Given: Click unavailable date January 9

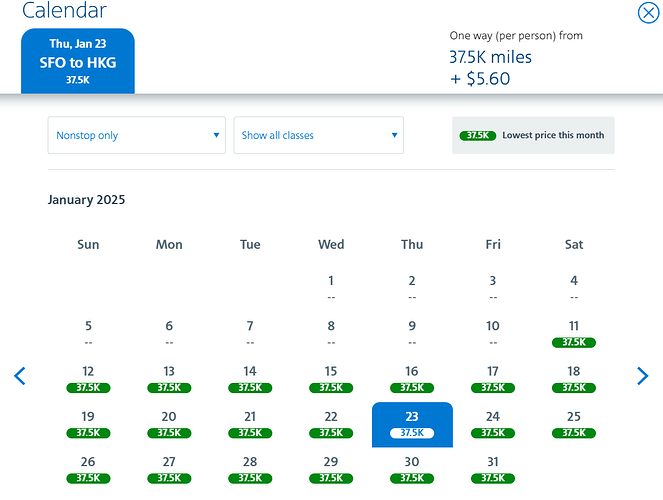Looking at the screenshot, I should (x=412, y=333).
